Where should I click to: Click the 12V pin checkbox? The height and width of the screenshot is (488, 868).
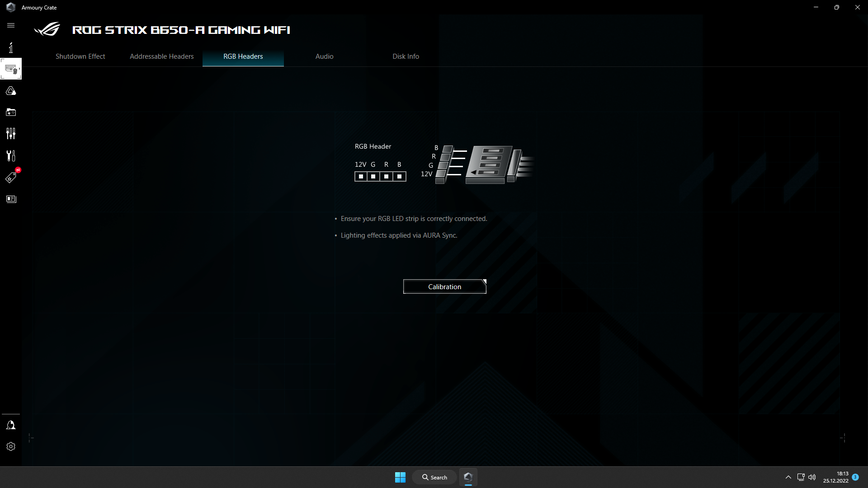(x=360, y=176)
